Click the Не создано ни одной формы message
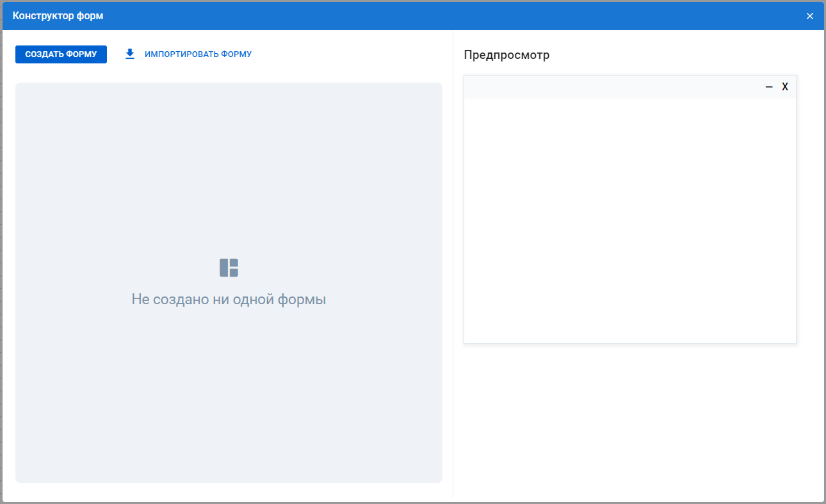 (229, 299)
